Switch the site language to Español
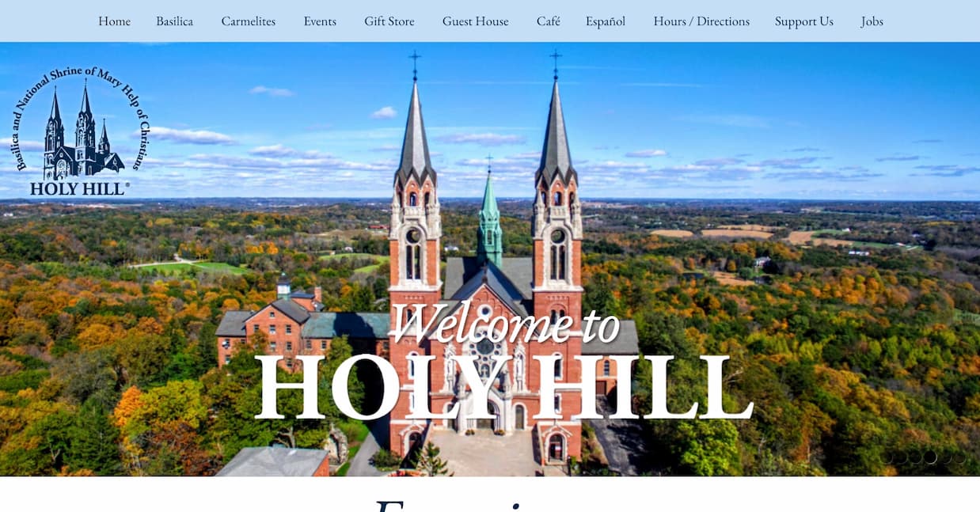 pos(606,21)
